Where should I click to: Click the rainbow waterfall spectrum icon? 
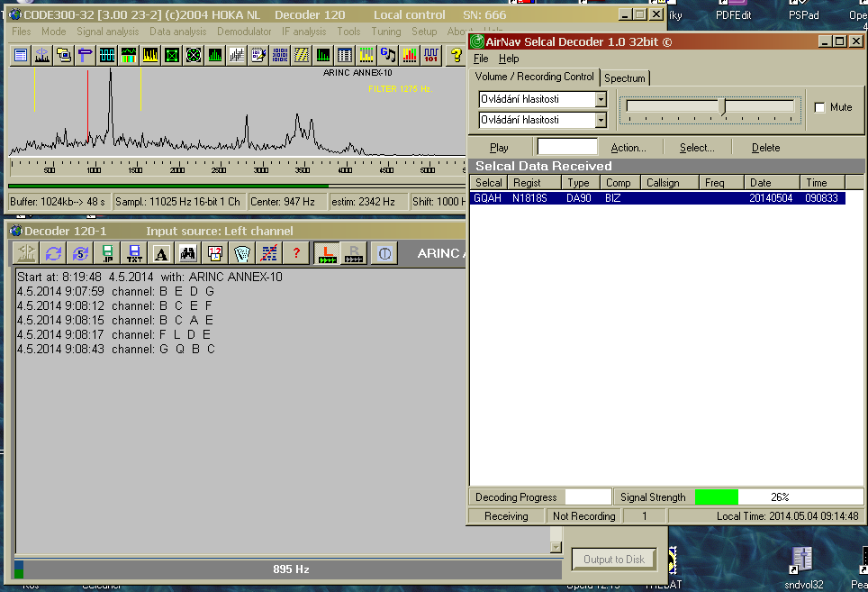pos(129,55)
